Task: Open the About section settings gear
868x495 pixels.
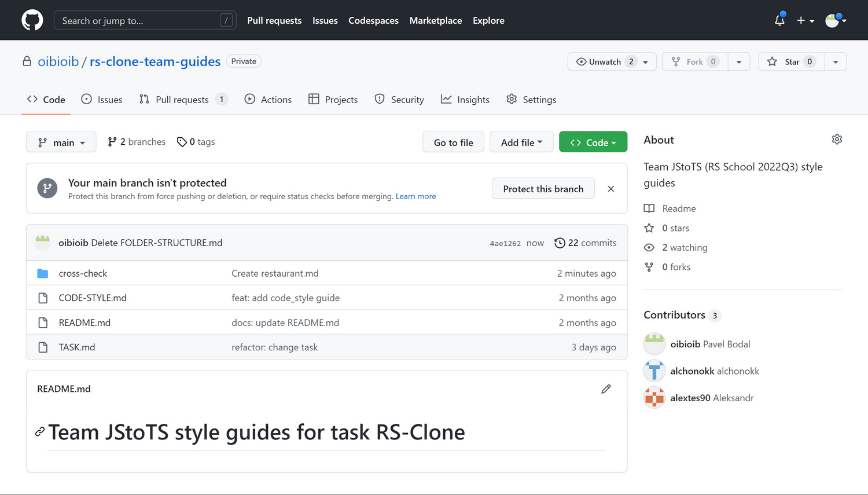Action: point(837,140)
